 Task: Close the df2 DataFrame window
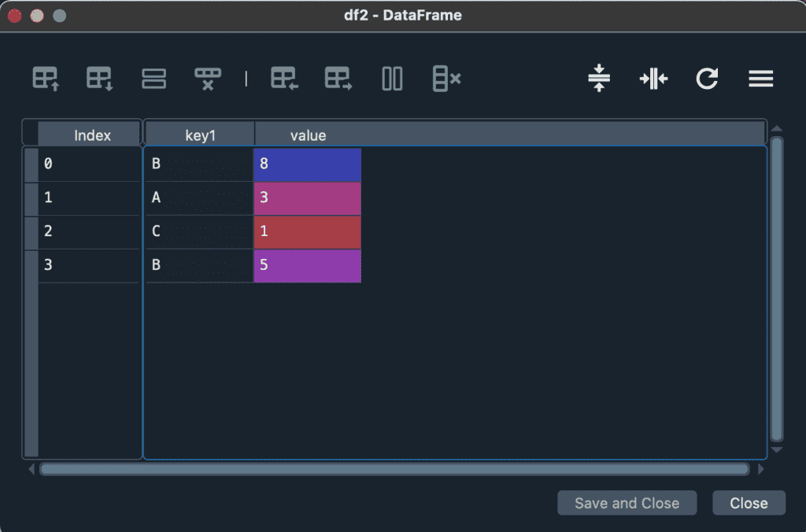pyautogui.click(x=14, y=16)
